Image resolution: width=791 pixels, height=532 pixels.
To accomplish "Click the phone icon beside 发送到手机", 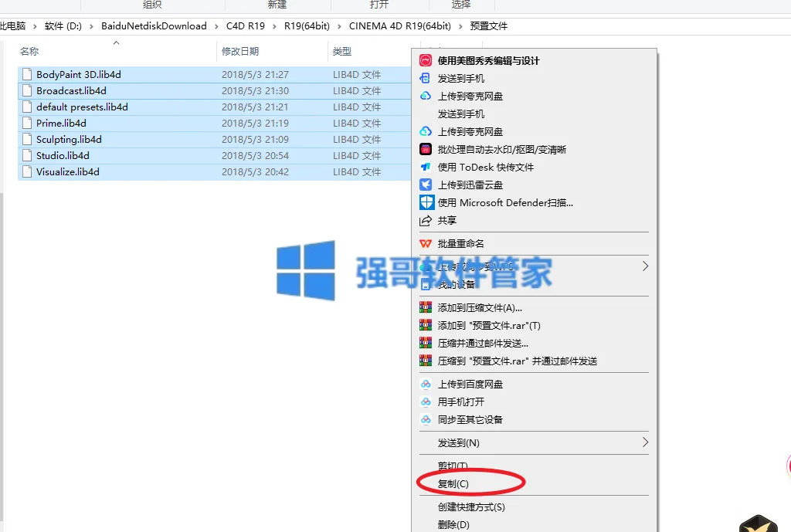I will (x=426, y=78).
